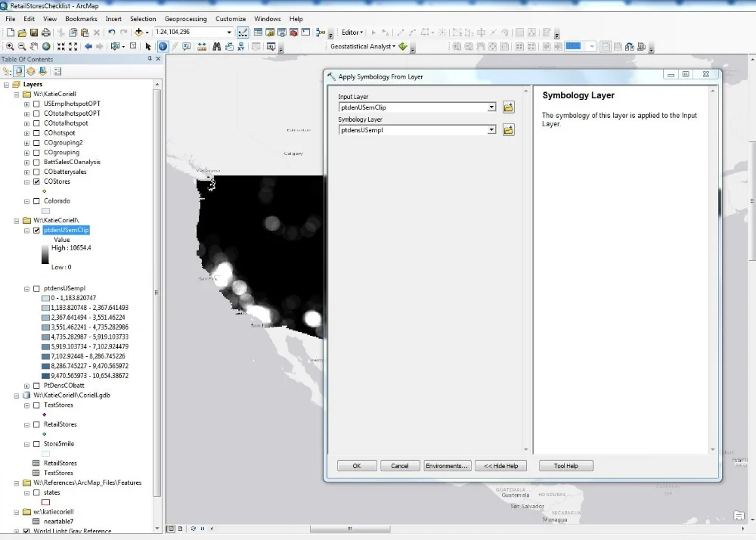The image size is (756, 540).
Task: Create a new map document icon
Action: [10, 33]
